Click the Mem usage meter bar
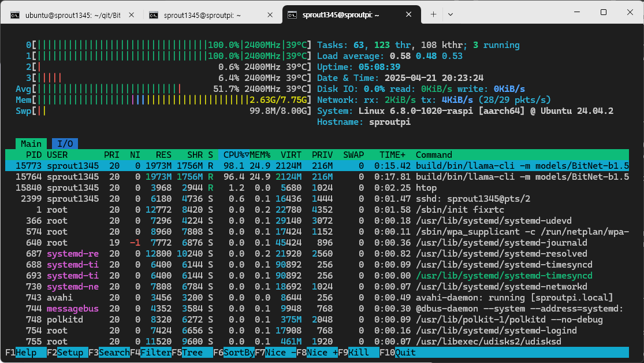 (163, 100)
